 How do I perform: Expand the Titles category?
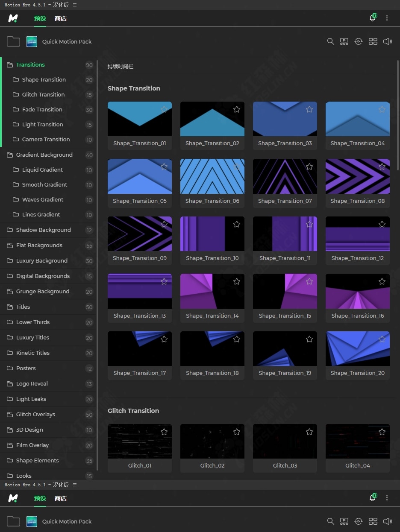[x=23, y=307]
